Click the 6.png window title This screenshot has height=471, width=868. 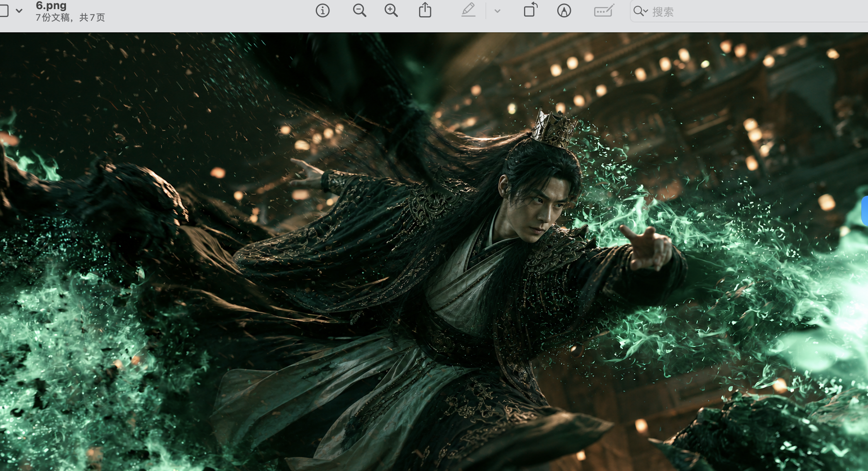click(x=51, y=5)
